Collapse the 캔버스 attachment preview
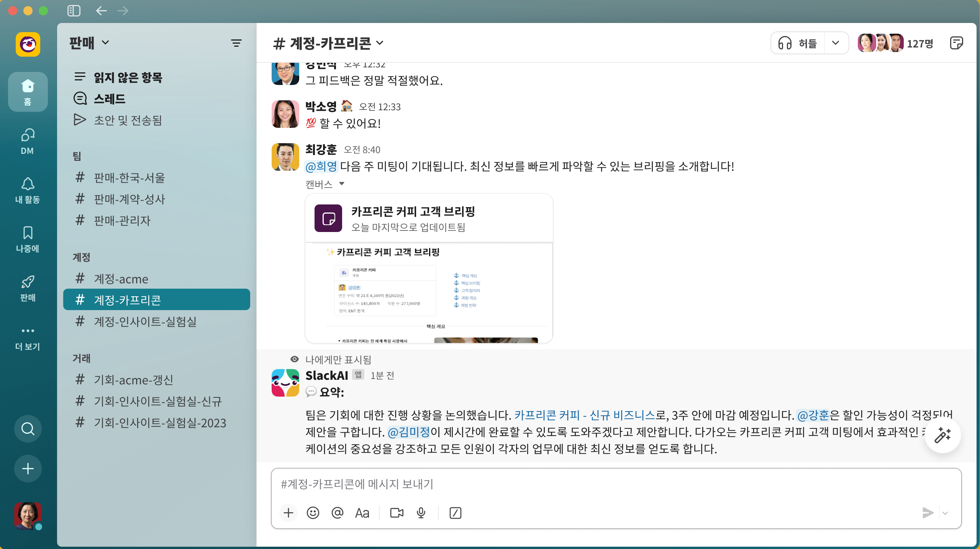Viewport: 980px width, 549px height. (x=341, y=184)
